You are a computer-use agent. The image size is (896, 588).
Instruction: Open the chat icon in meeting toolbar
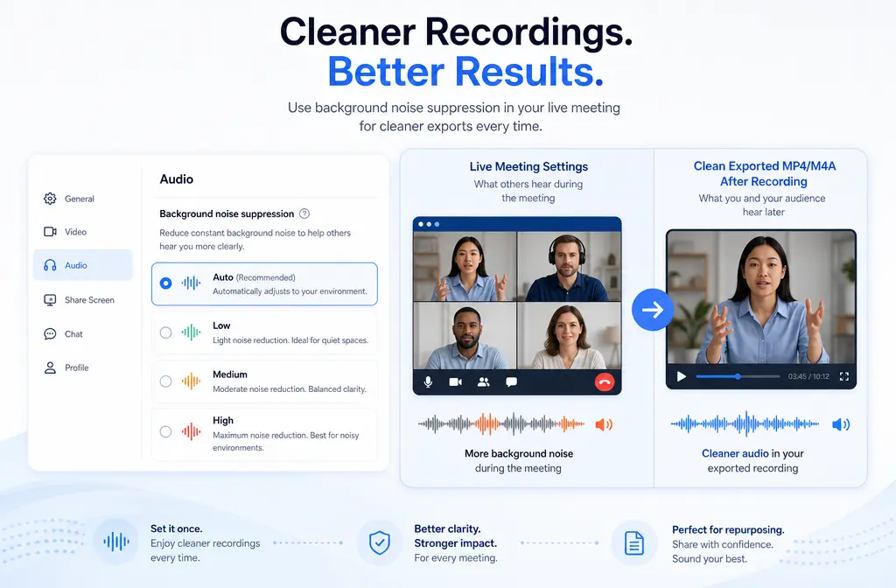pos(511,381)
